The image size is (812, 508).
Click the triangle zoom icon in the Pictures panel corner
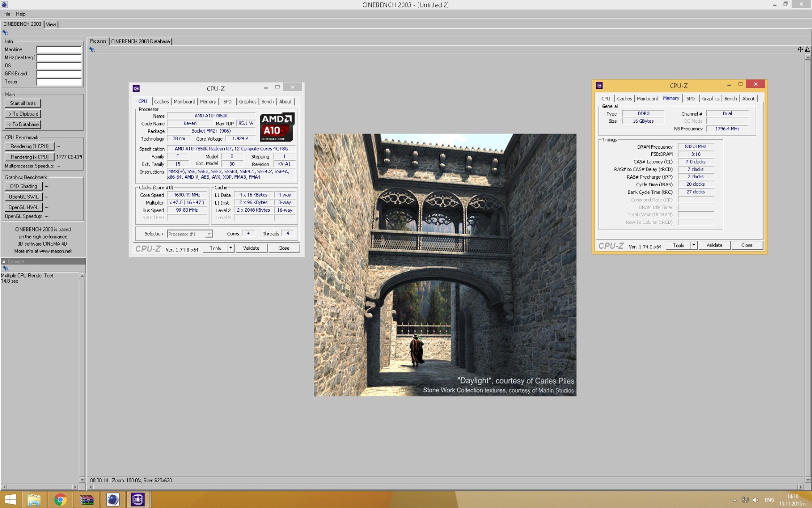click(807, 49)
